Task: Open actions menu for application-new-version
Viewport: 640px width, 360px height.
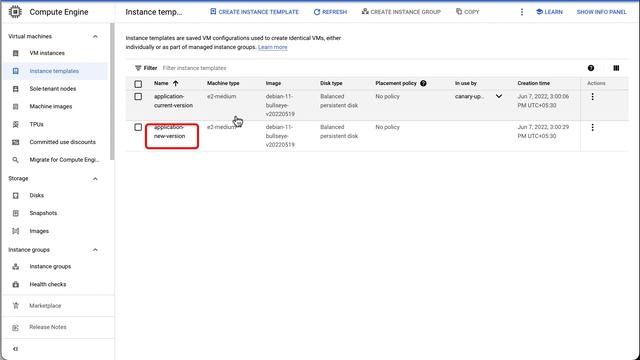Action: pos(593,127)
